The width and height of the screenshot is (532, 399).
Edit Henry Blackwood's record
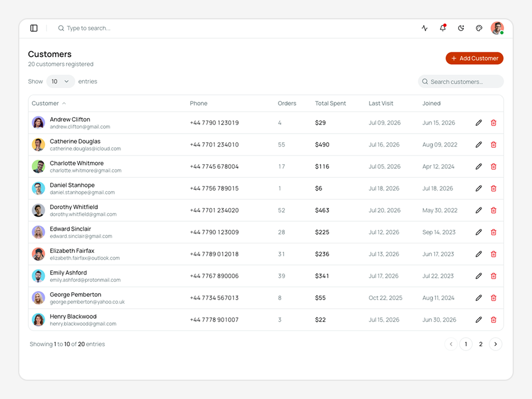(479, 319)
